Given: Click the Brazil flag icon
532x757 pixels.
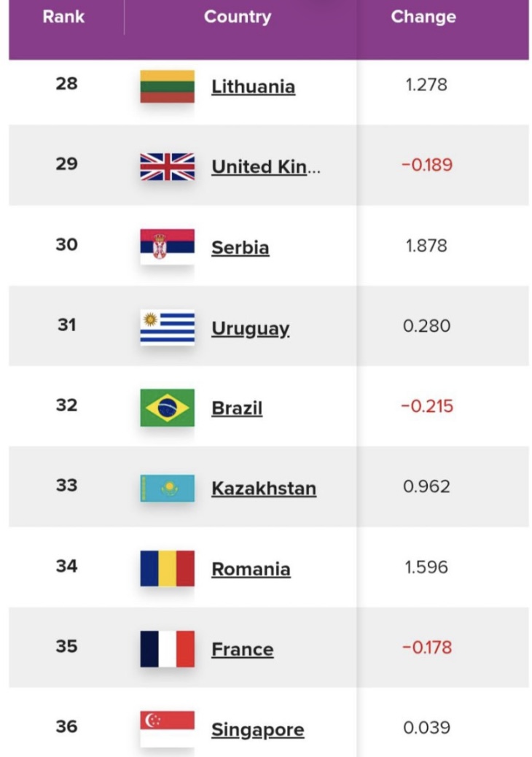Looking at the screenshot, I should pyautogui.click(x=167, y=408).
